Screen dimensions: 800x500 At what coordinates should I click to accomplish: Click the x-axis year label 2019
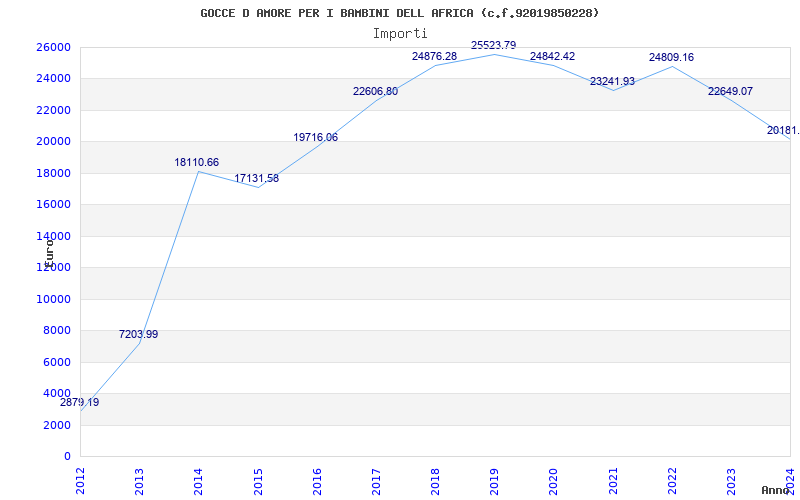pos(494,481)
